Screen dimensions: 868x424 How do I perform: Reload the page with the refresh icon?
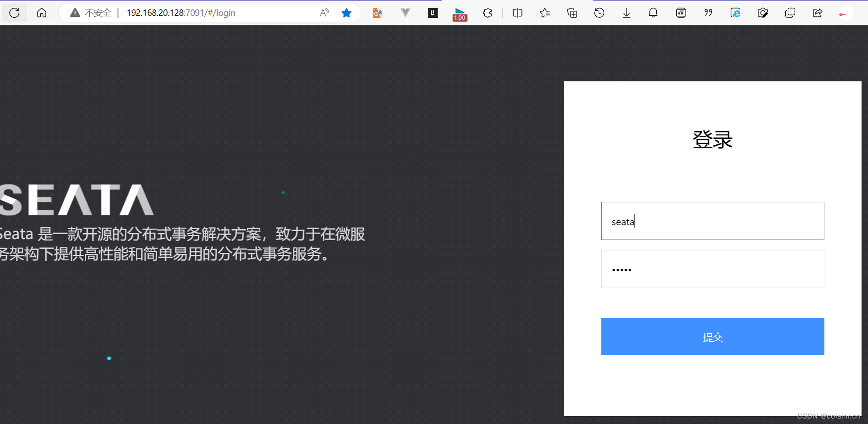[14, 13]
